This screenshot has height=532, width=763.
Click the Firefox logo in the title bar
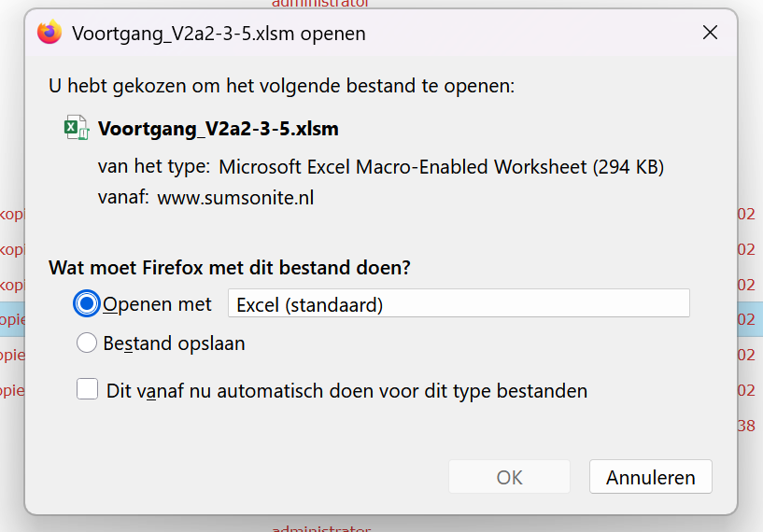pos(49,33)
